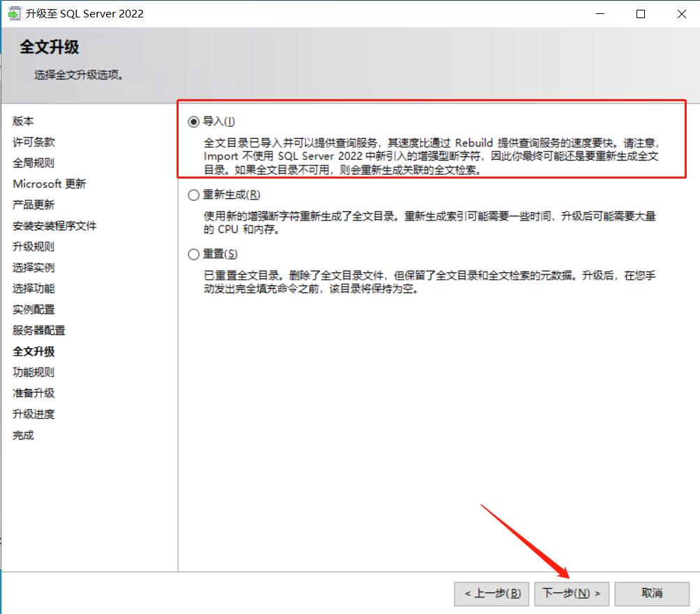Click the rebuild description mentioning CPU 和内存
Screen dimensions: 700x614
(429, 223)
